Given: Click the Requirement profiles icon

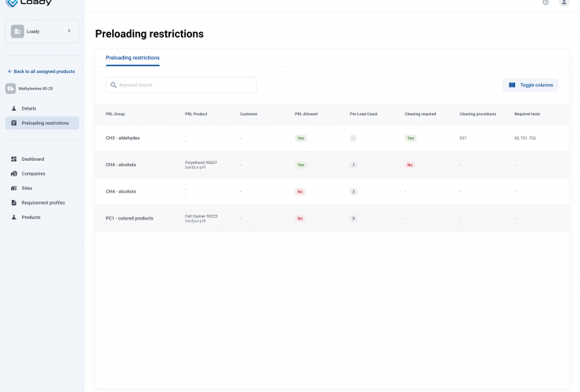Looking at the screenshot, I should pyautogui.click(x=14, y=202).
